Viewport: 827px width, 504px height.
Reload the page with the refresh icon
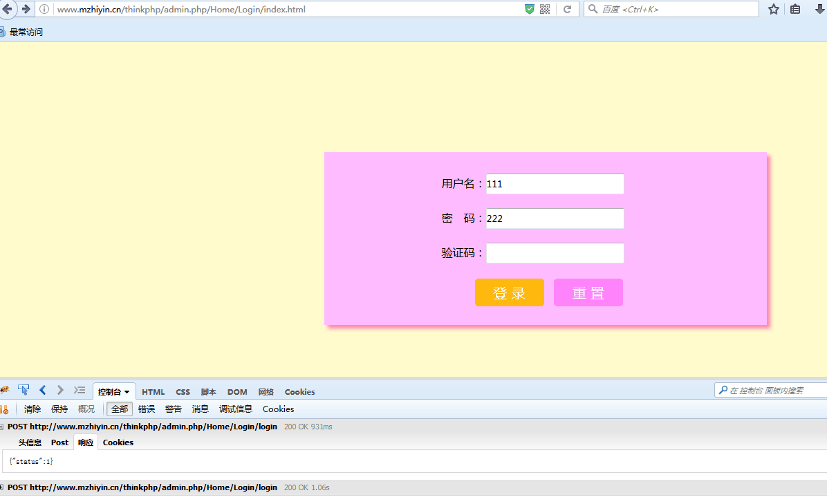(x=568, y=9)
